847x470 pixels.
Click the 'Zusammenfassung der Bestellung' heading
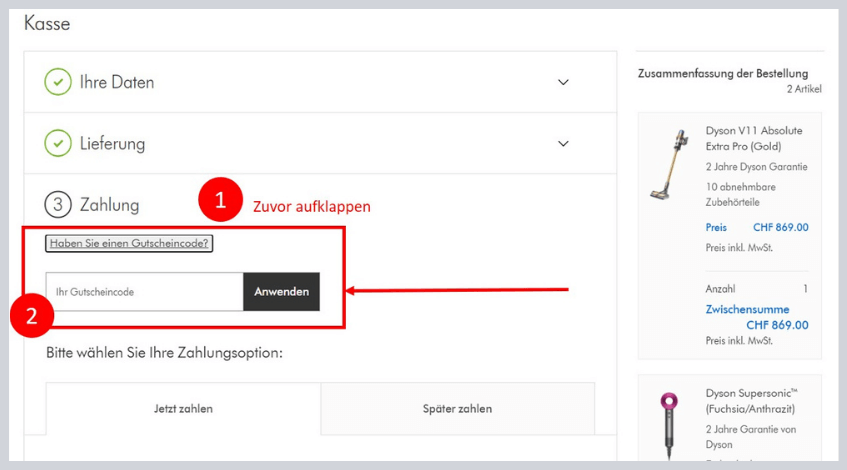coord(723,73)
